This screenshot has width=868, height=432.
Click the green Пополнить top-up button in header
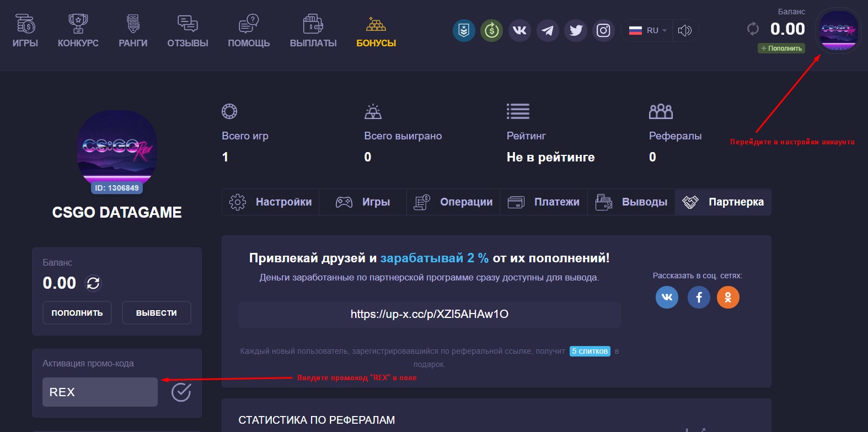[781, 48]
